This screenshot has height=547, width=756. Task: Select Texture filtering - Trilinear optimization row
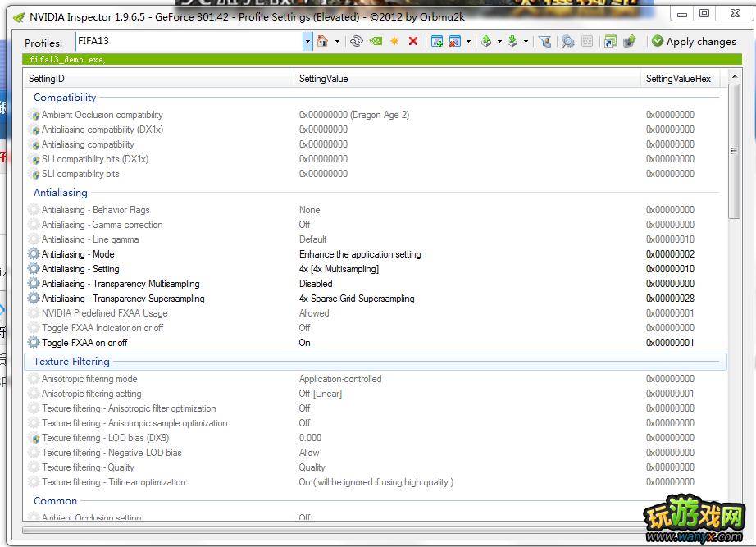coord(375,482)
